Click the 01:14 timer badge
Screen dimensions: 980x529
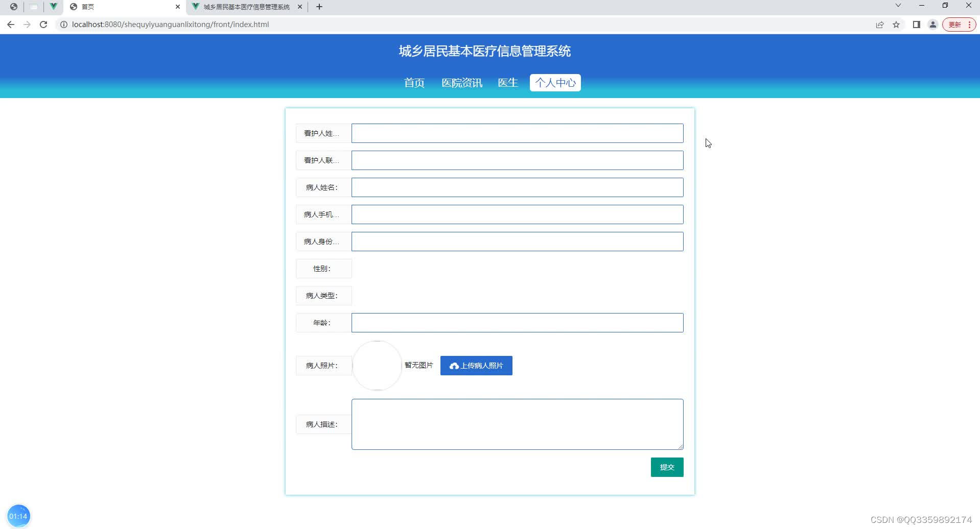point(18,516)
